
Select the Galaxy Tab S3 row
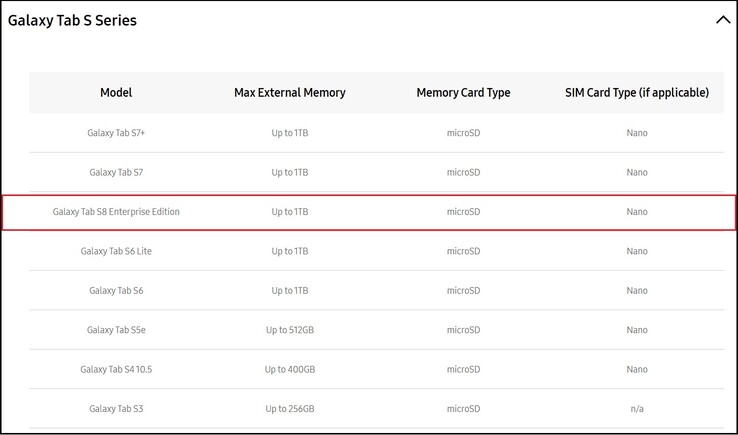116,409
